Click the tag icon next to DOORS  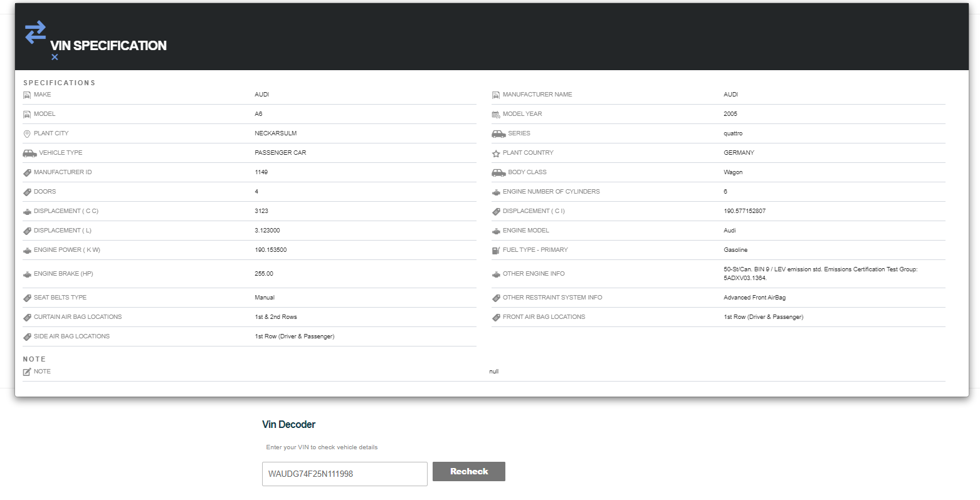[x=27, y=192]
